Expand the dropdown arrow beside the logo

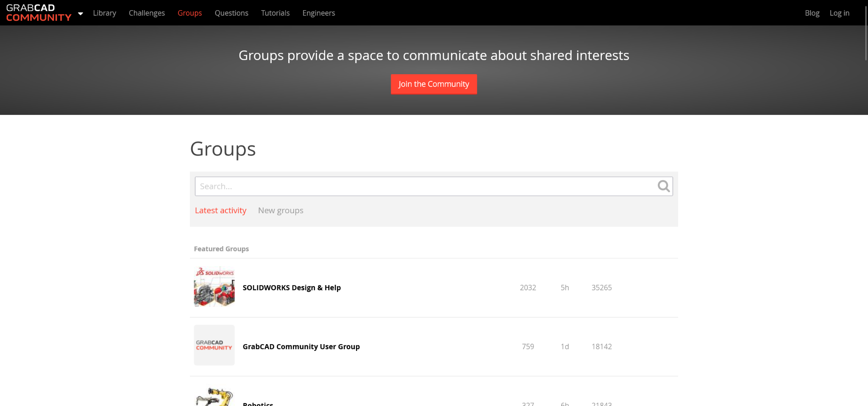click(81, 14)
